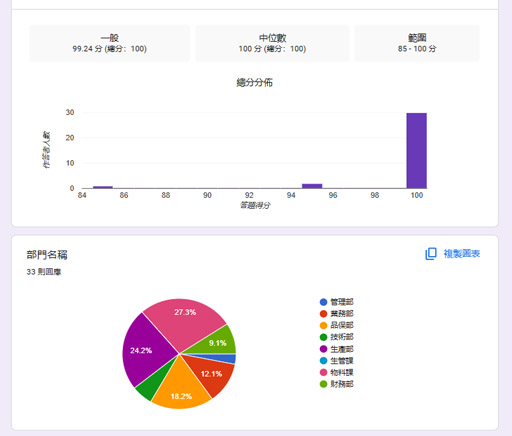Select the 品保部 orange legend dot
The height and width of the screenshot is (436, 512).
[323, 325]
